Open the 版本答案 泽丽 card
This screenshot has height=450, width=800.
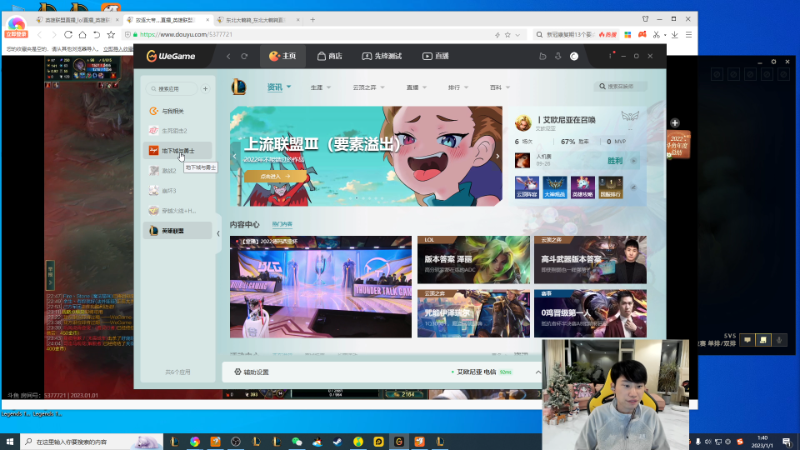click(473, 260)
